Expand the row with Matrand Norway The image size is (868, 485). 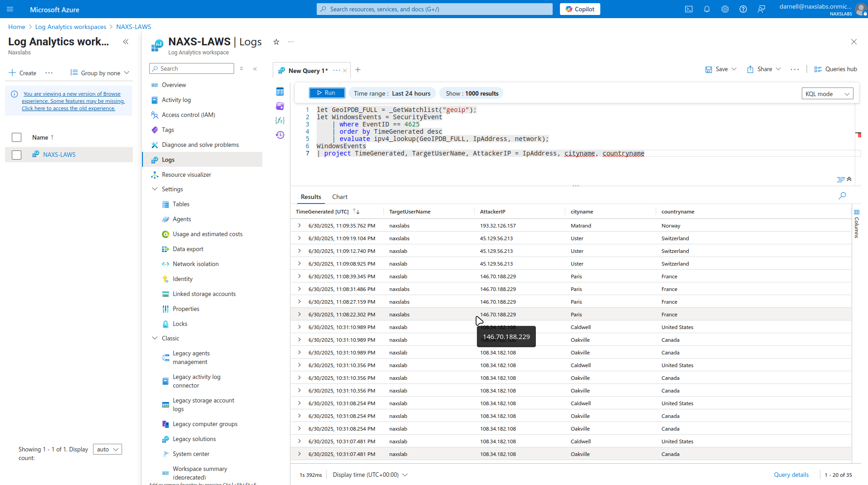pyautogui.click(x=299, y=225)
